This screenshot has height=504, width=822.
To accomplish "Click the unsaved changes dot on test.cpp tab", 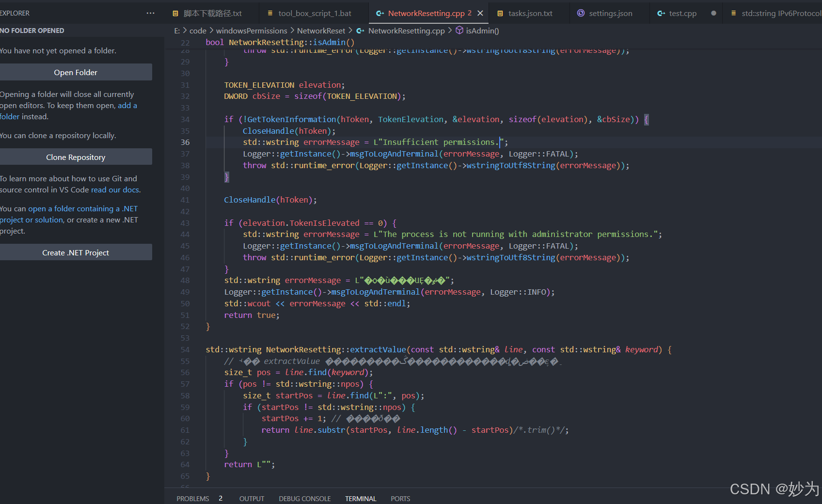I will point(713,14).
